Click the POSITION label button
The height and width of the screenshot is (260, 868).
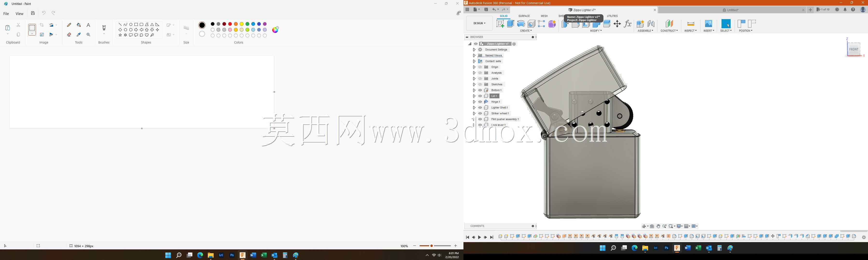(x=746, y=31)
